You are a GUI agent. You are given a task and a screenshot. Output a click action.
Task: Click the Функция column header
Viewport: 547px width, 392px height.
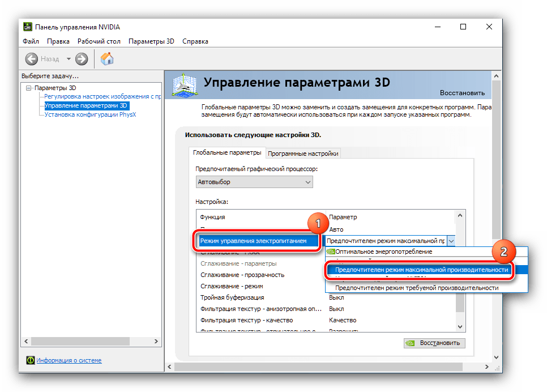pos(212,217)
